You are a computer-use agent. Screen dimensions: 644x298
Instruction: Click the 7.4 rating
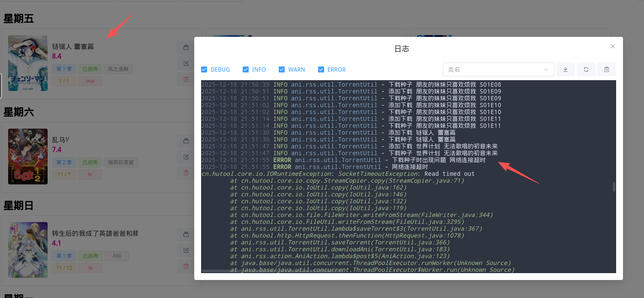(57, 150)
